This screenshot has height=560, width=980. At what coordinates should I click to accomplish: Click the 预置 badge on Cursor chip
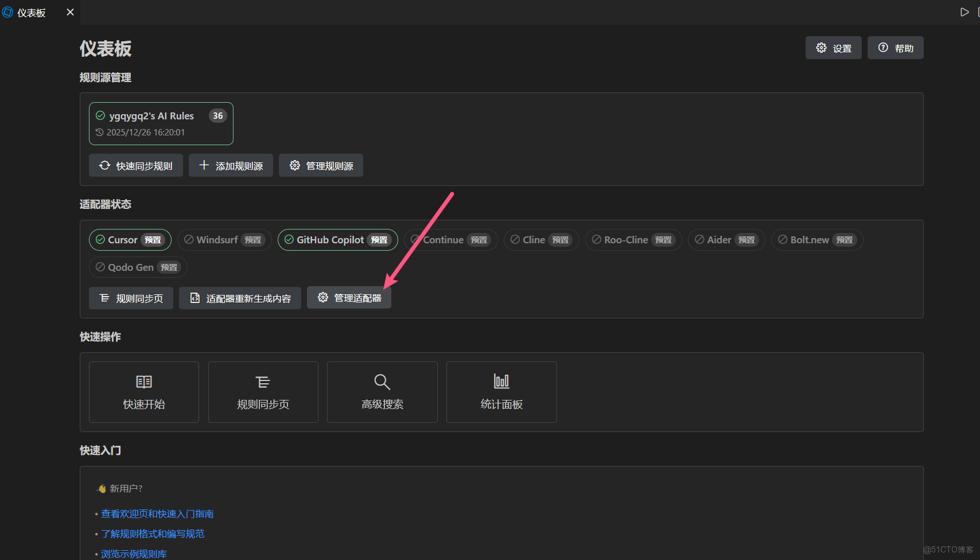coord(153,240)
